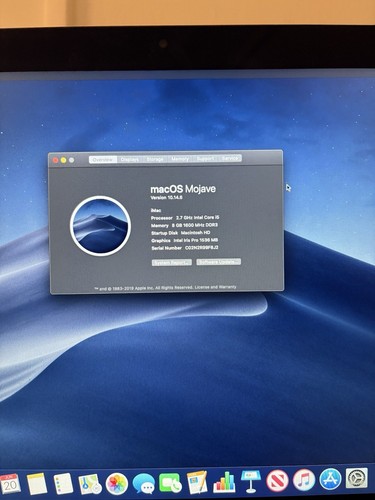The image size is (375, 500).
Task: Minimize the About This Mac window
Action: click(x=63, y=160)
